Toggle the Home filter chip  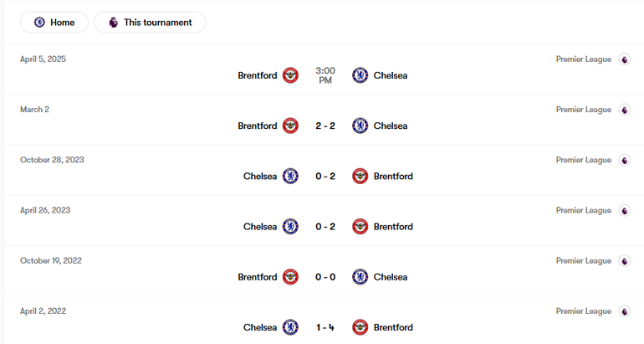54,23
